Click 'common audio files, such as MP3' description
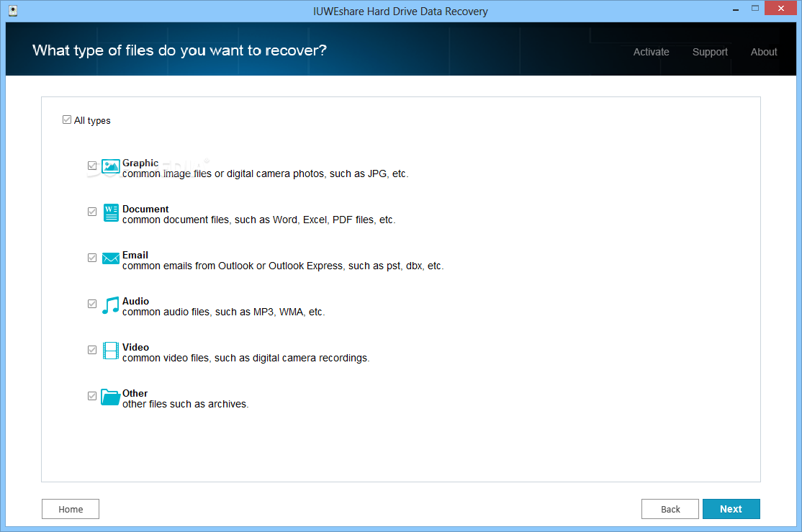The image size is (802, 532). [x=223, y=312]
